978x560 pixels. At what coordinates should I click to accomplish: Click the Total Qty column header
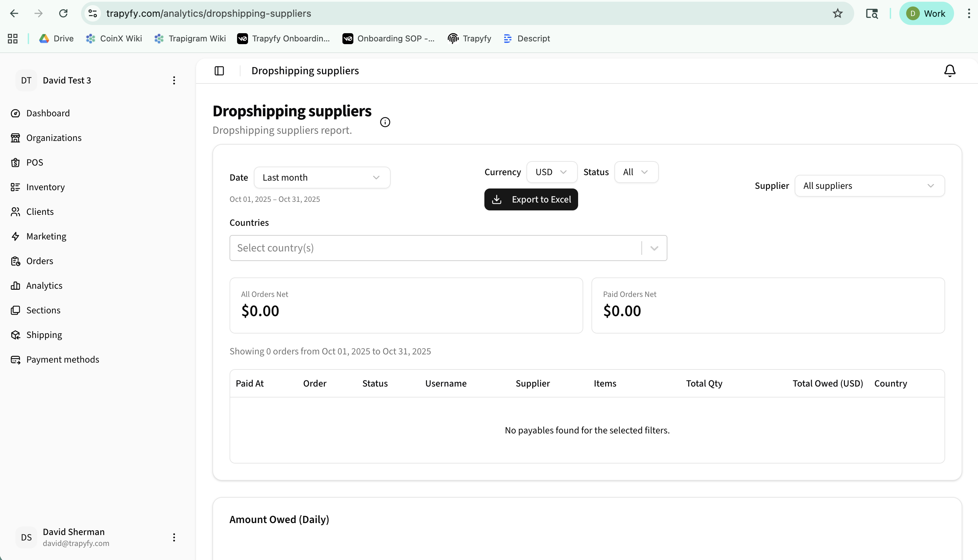coord(704,383)
